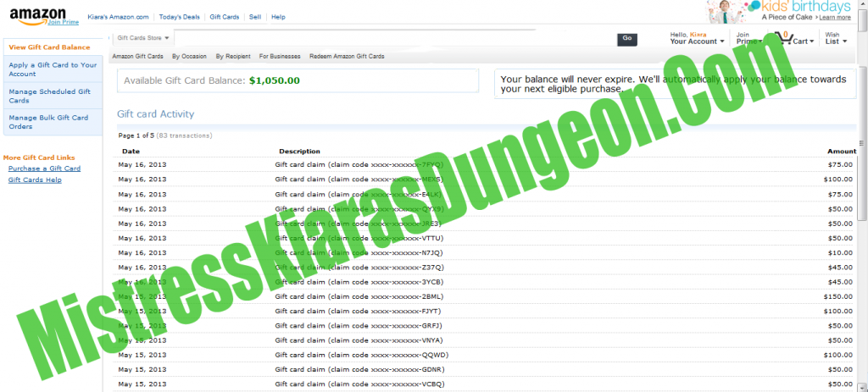Viewport: 868px width, 392px height.
Task: Click the claim row ending in GDNR
Action: pos(486,369)
